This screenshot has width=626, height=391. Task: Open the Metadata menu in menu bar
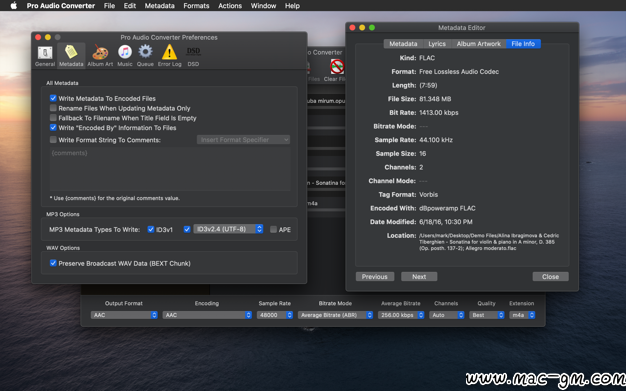pyautogui.click(x=159, y=6)
